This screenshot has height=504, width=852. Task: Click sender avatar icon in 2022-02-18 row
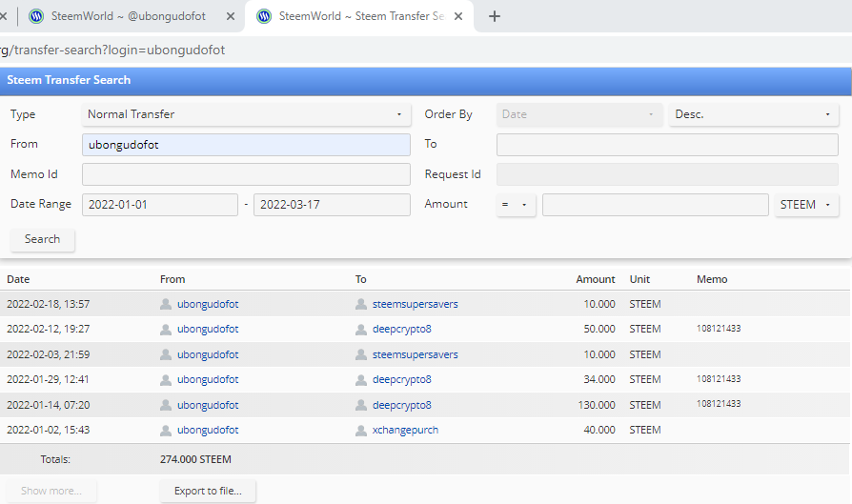click(x=166, y=304)
